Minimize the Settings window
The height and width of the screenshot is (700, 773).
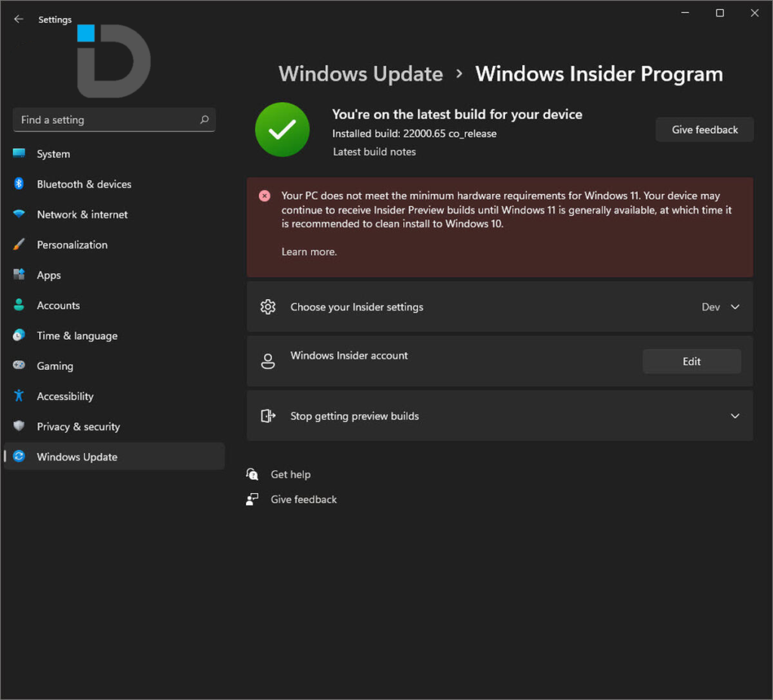click(x=685, y=13)
